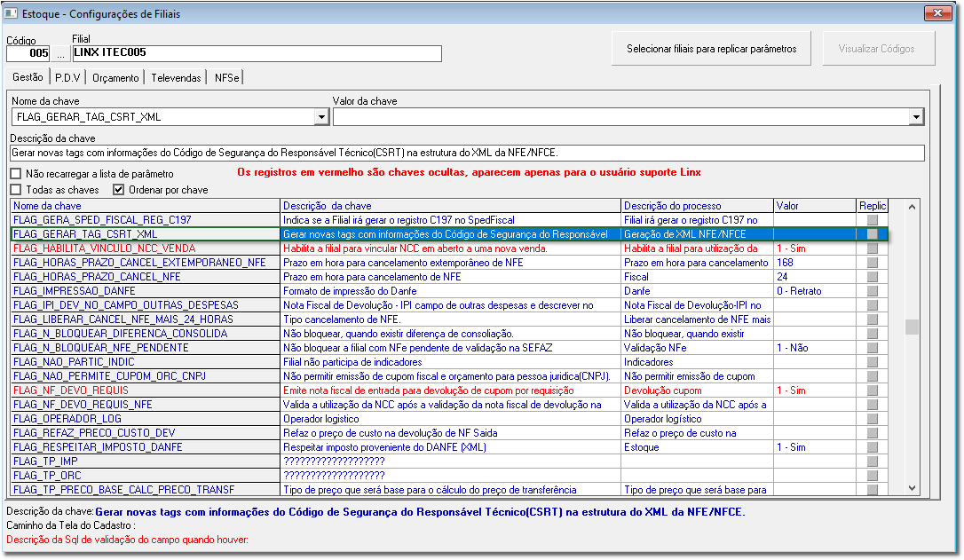This screenshot has width=964, height=560.
Task: Switch to the Gestão tab
Action: pyautogui.click(x=28, y=77)
